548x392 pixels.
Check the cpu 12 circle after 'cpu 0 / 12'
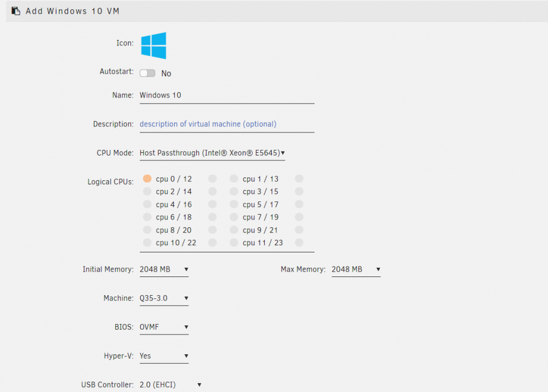[x=213, y=178]
